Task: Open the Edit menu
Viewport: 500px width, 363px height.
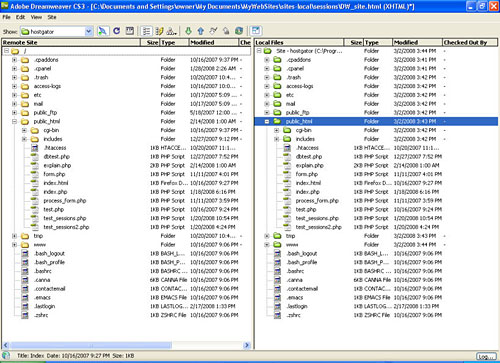Action: tap(20, 17)
